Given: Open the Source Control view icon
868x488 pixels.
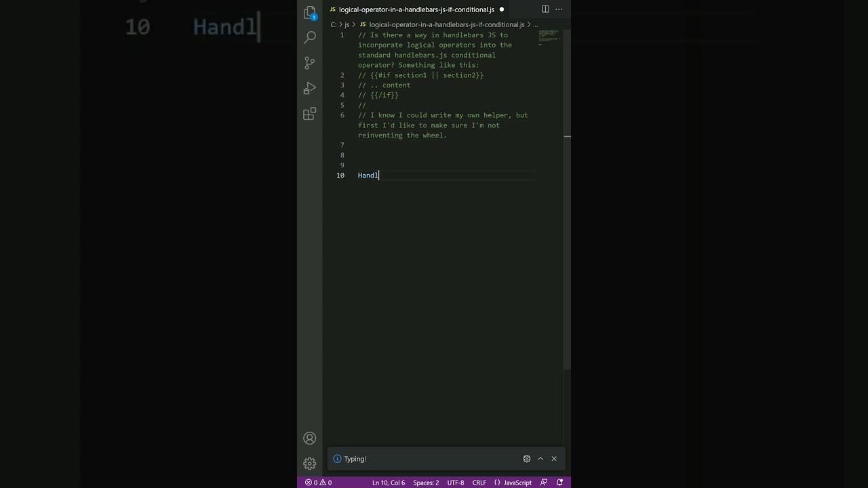Looking at the screenshot, I should point(310,63).
